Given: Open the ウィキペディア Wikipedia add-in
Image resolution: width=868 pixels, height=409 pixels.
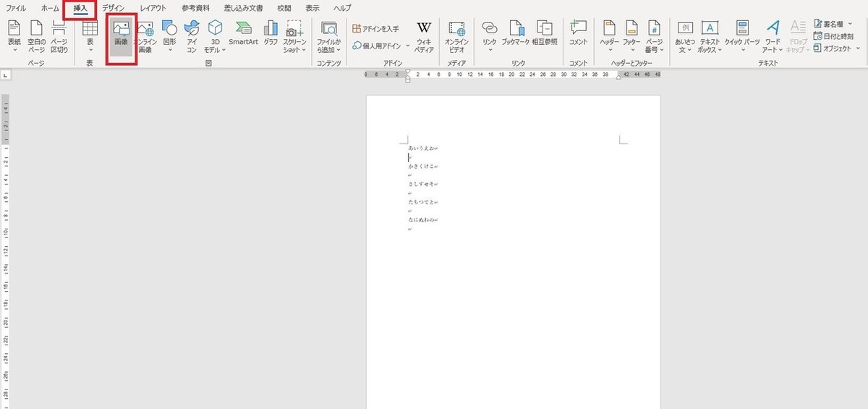Looking at the screenshot, I should coord(424,36).
